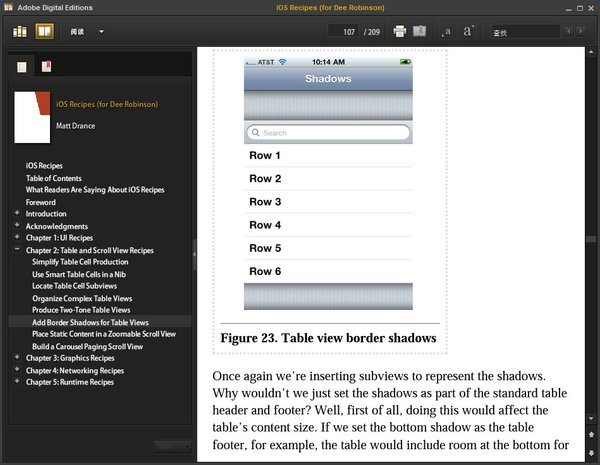Screen dimensions: 600x465
Task: Expand Chapter 5: Runtime Recipes
Action: pos(17,381)
